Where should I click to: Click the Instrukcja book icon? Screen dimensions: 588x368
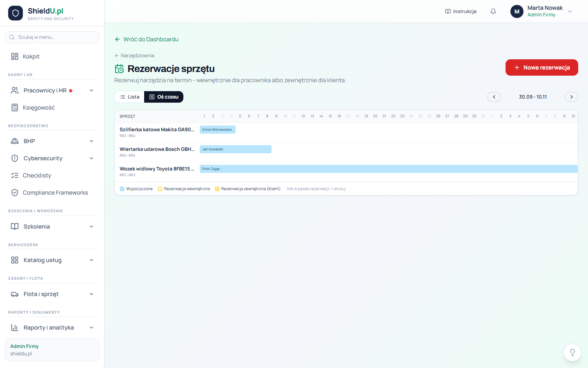[x=448, y=11]
